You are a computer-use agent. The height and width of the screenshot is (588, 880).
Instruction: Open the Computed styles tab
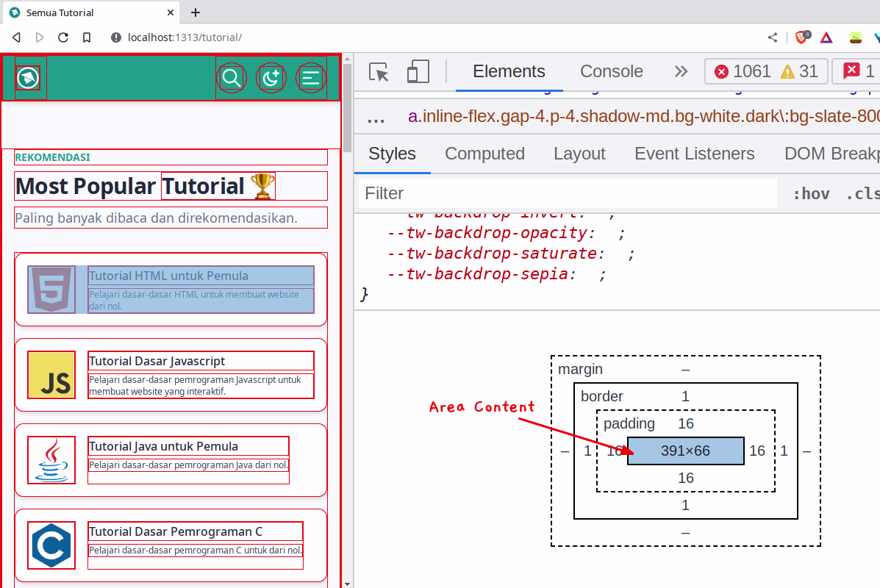(x=484, y=154)
